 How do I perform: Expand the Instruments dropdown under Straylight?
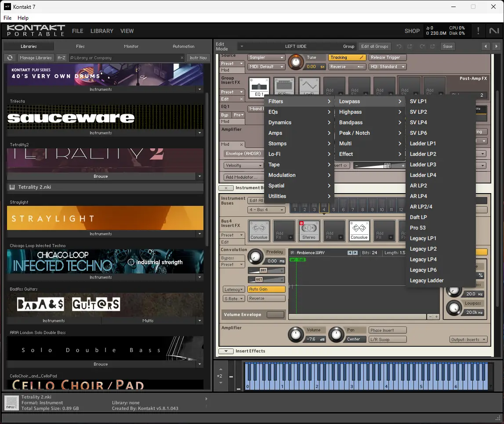[200, 234]
